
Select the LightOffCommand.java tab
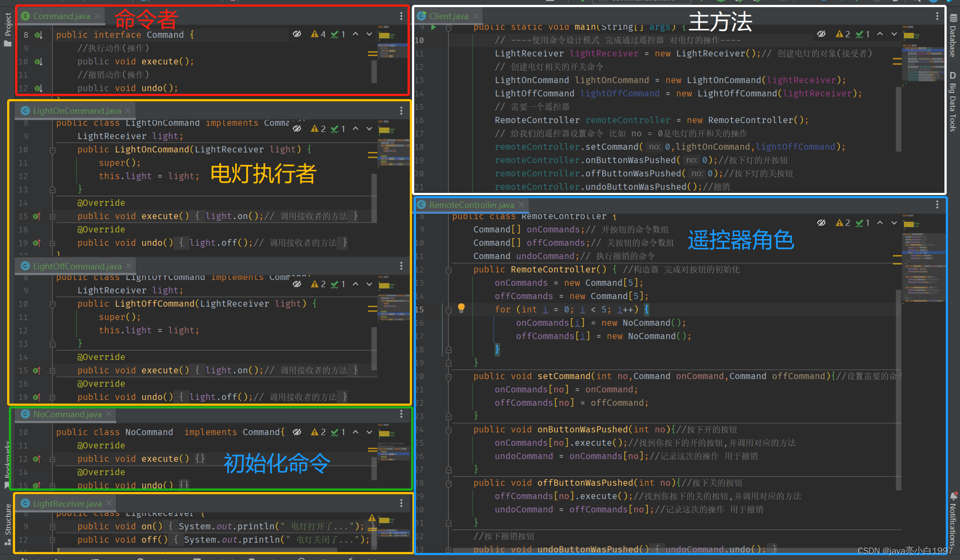pyautogui.click(x=77, y=266)
